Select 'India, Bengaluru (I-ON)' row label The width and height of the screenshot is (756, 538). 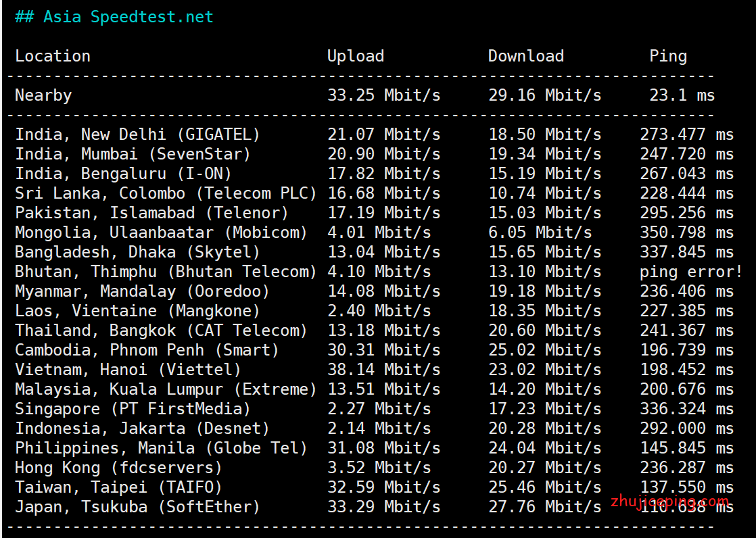click(124, 174)
